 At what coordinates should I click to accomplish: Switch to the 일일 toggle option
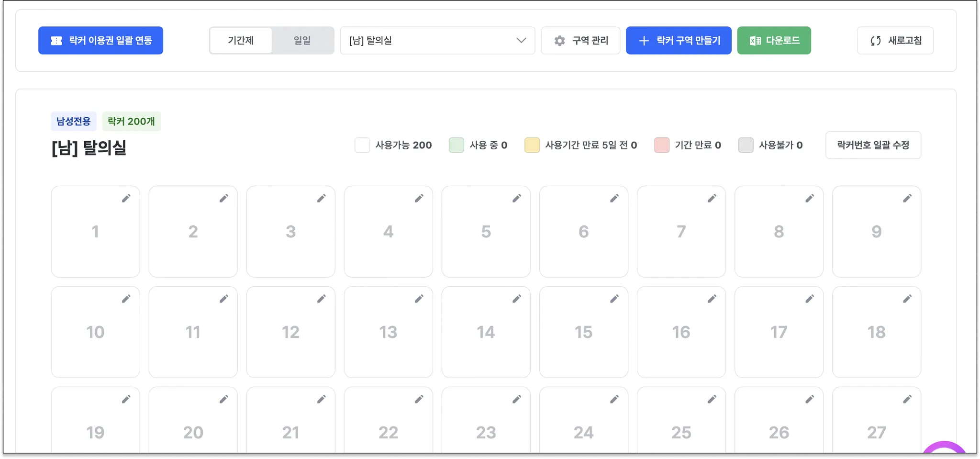click(302, 41)
